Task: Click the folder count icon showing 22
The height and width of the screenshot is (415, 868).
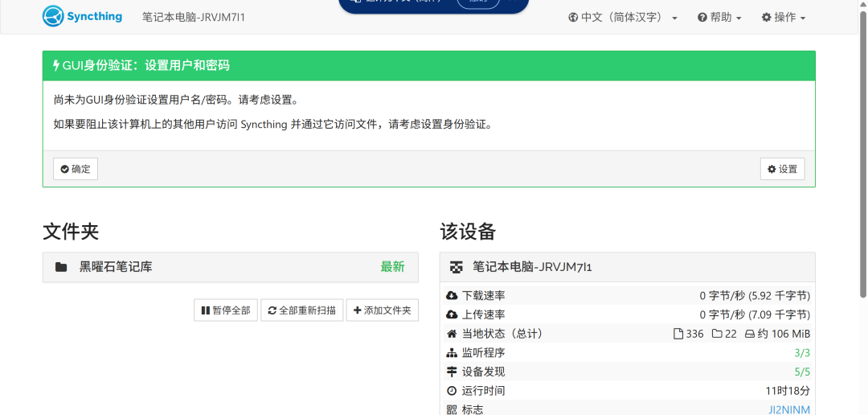Action: tap(717, 334)
